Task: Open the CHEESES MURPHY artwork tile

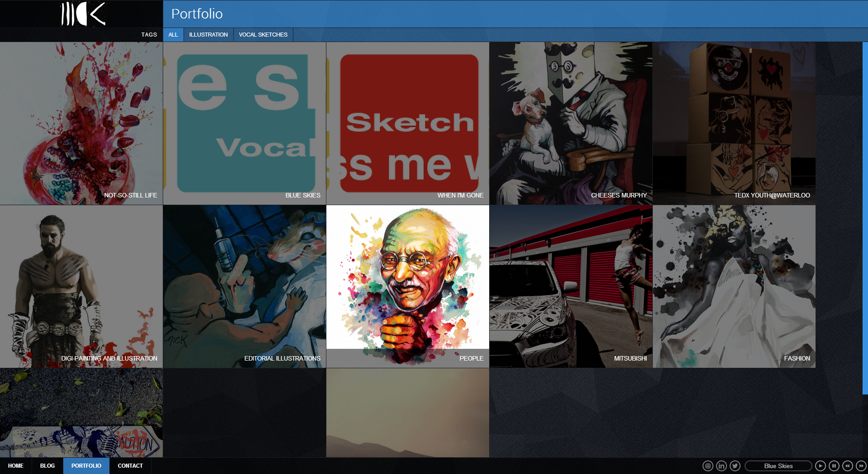Action: tap(571, 123)
